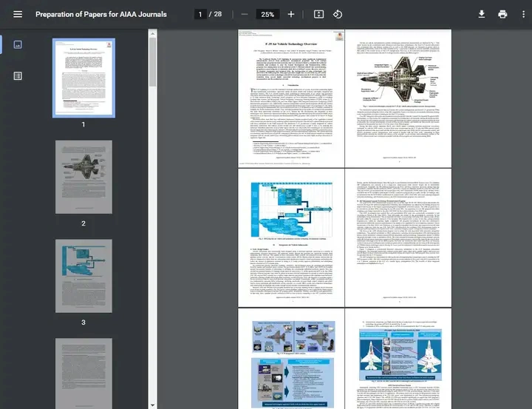Select page 1 thumbnail

click(x=83, y=78)
